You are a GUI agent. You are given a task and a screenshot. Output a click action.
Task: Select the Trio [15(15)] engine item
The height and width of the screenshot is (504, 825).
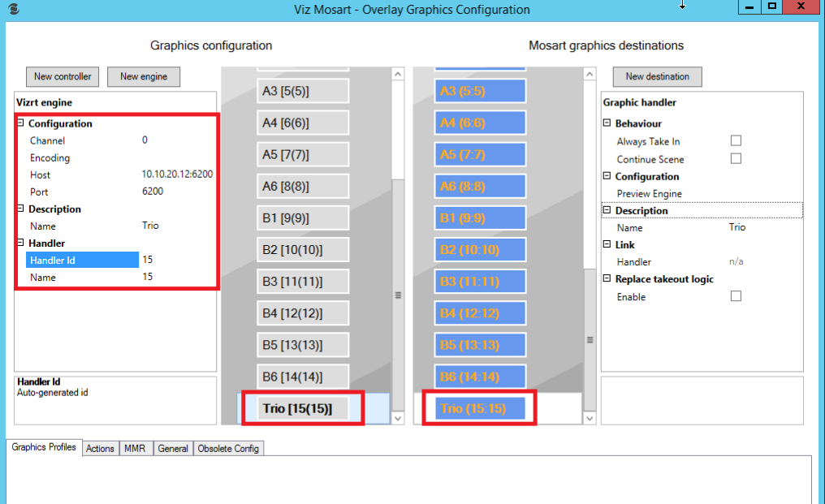click(297, 408)
